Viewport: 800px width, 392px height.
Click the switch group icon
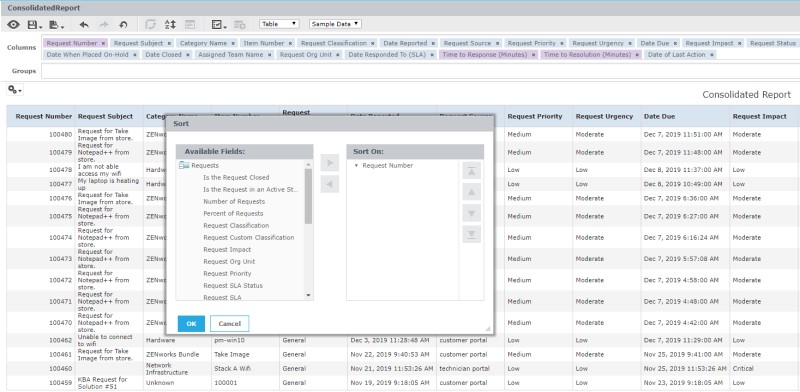click(x=151, y=24)
